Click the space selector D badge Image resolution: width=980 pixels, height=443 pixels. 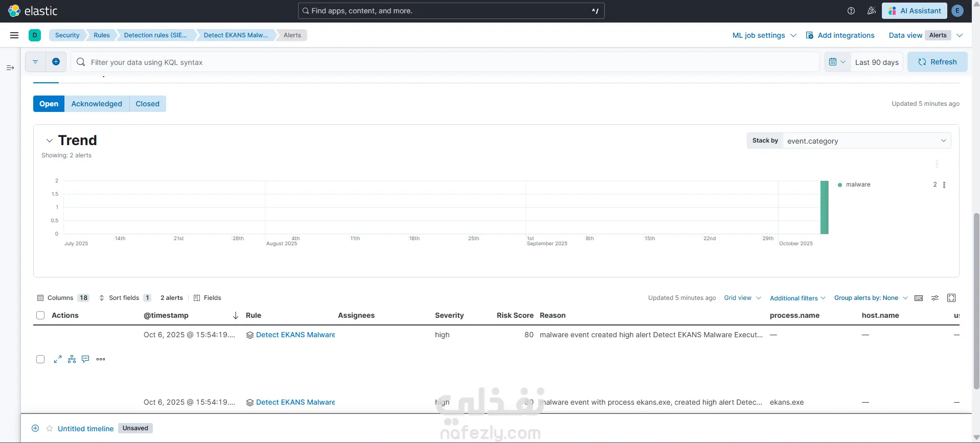point(35,35)
